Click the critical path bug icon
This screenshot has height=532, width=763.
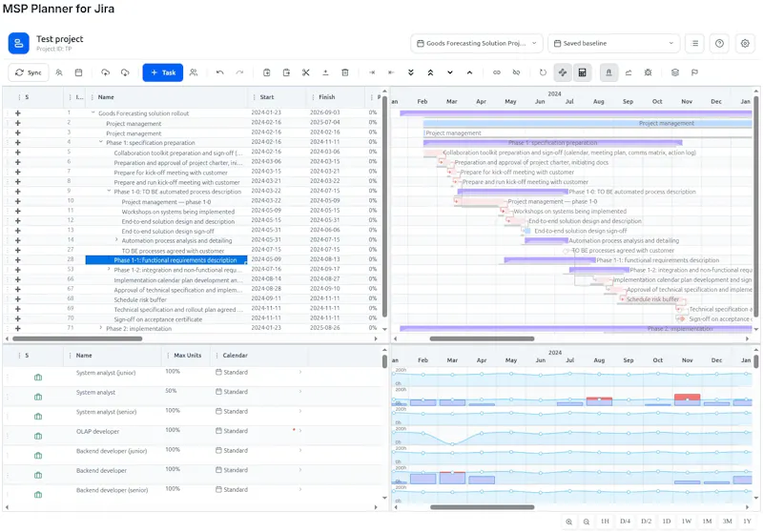[648, 72]
